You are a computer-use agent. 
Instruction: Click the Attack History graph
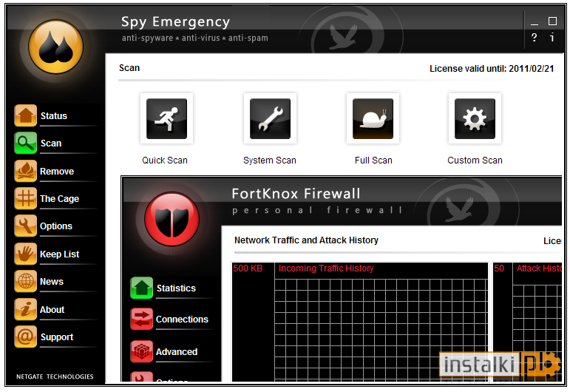(527, 322)
